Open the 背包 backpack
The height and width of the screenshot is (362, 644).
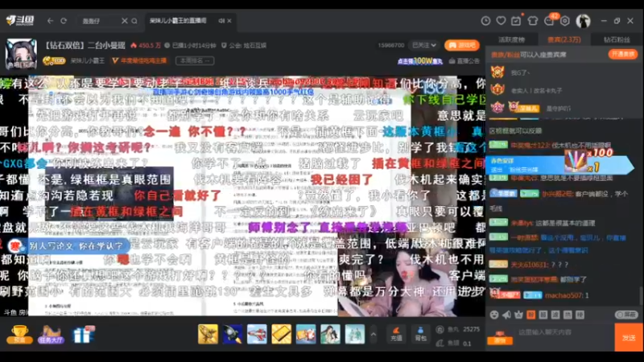[420, 334]
